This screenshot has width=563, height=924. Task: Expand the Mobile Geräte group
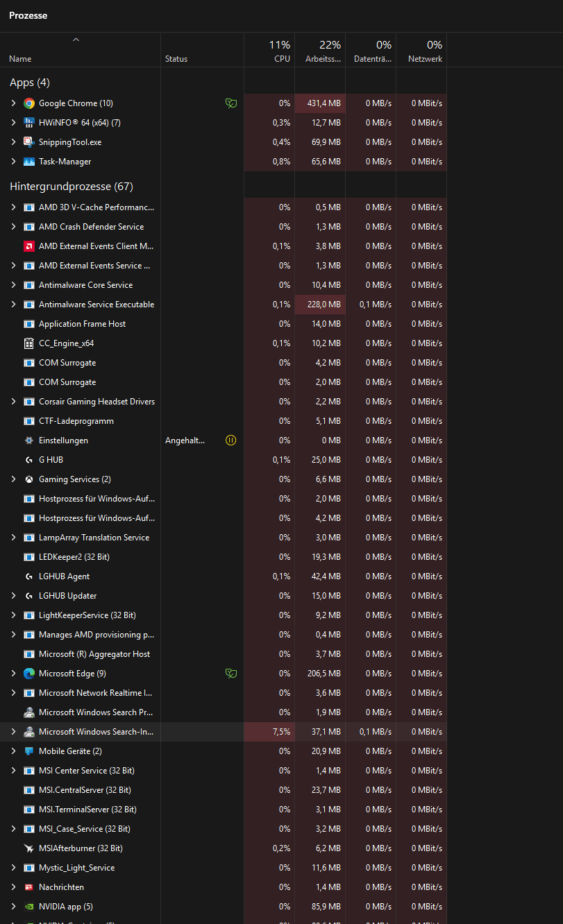[x=13, y=751]
